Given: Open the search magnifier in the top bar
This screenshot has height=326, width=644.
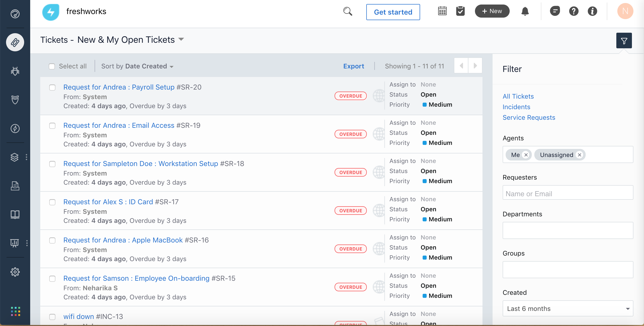Looking at the screenshot, I should (347, 11).
